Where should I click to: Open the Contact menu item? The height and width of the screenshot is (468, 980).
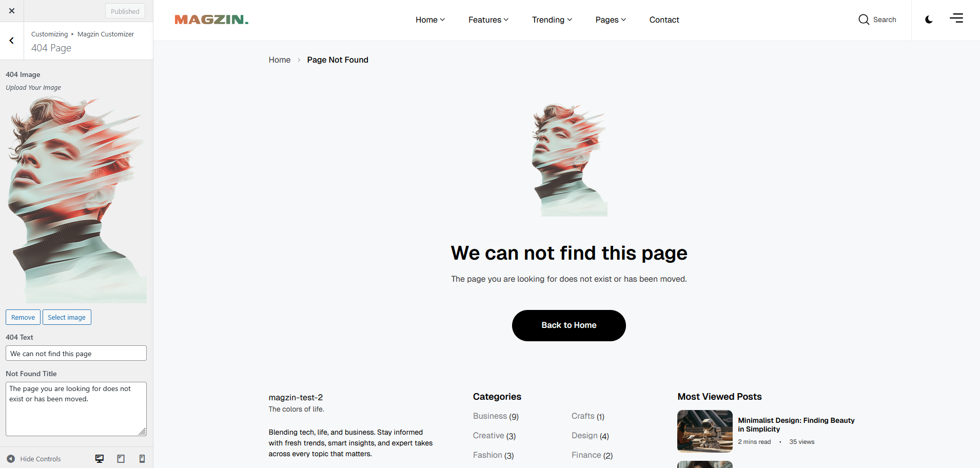(x=664, y=19)
